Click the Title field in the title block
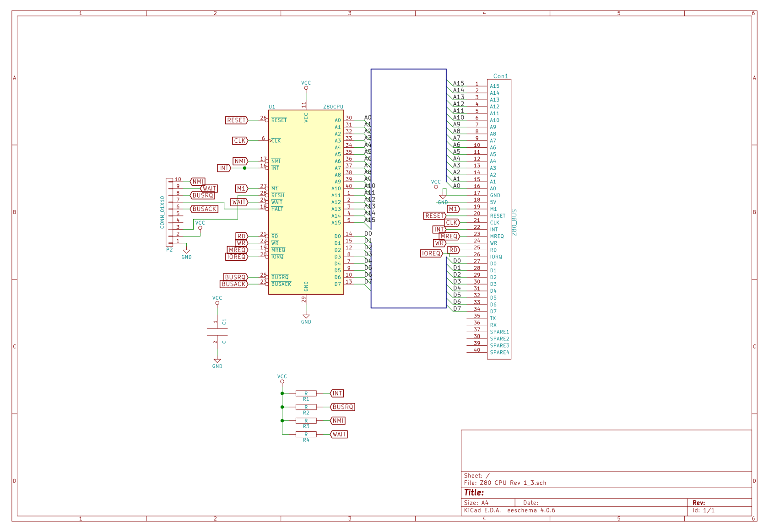The image size is (769, 532). coord(474,493)
